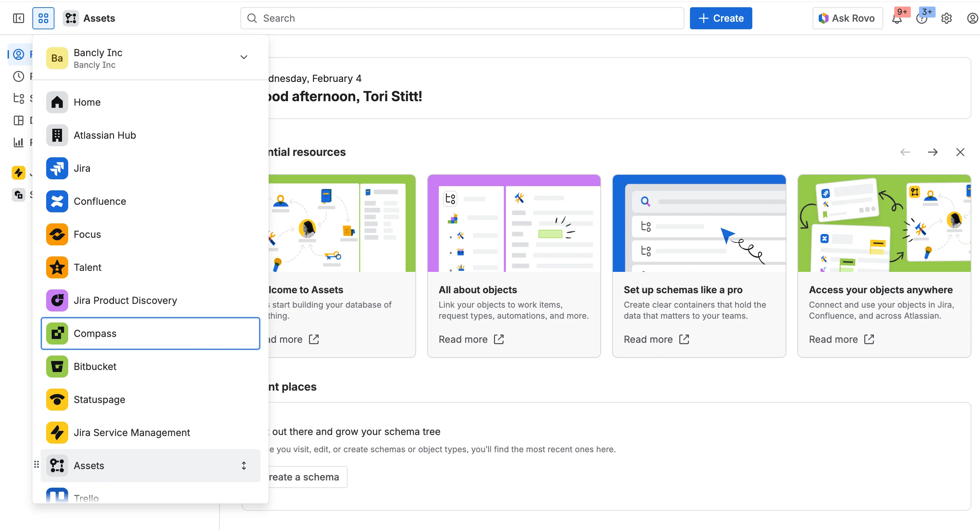Open Read more for Welcome to Assets
This screenshot has width=980, height=530.
[294, 339]
